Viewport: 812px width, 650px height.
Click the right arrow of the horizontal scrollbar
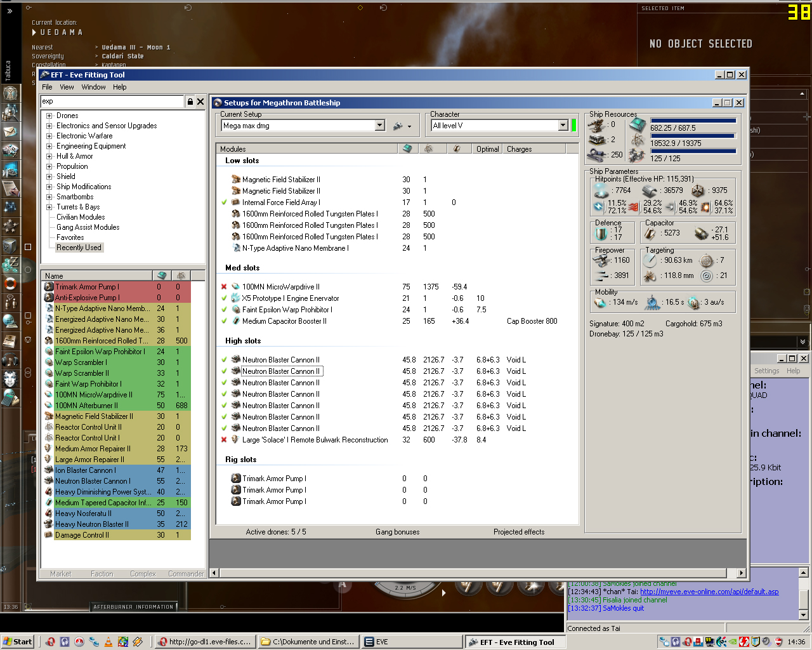click(x=741, y=573)
